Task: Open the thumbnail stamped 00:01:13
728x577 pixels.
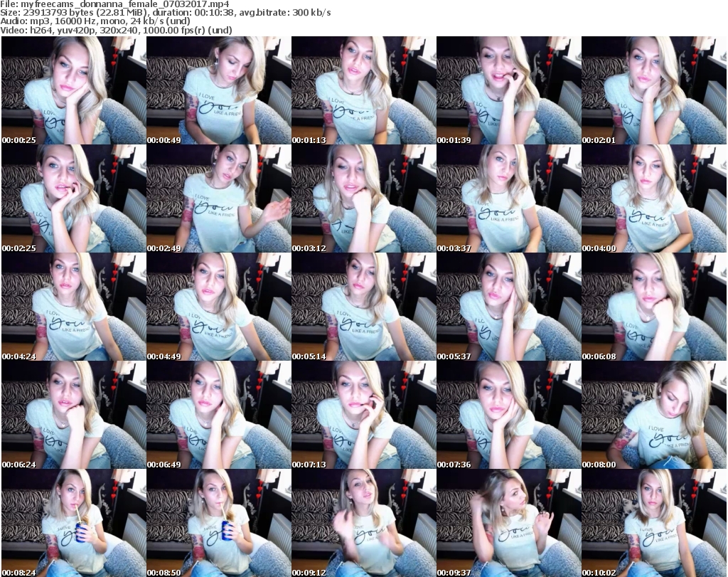Action: pyautogui.click(x=363, y=90)
